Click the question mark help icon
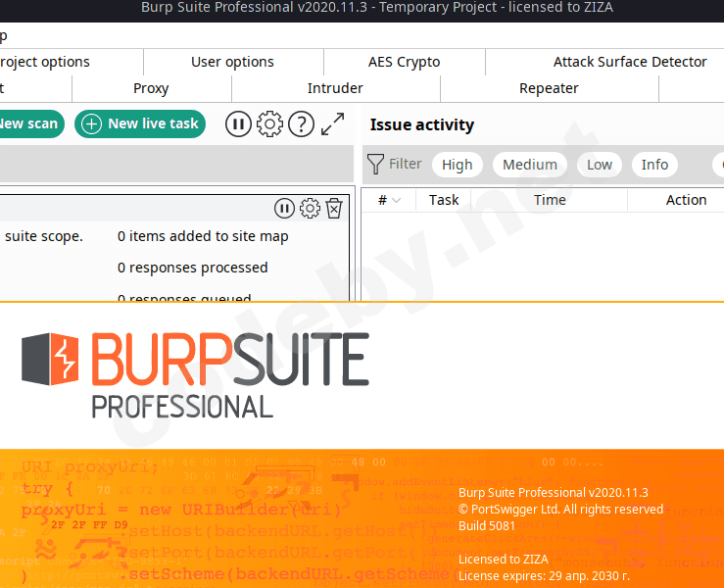724x588 pixels. point(301,124)
